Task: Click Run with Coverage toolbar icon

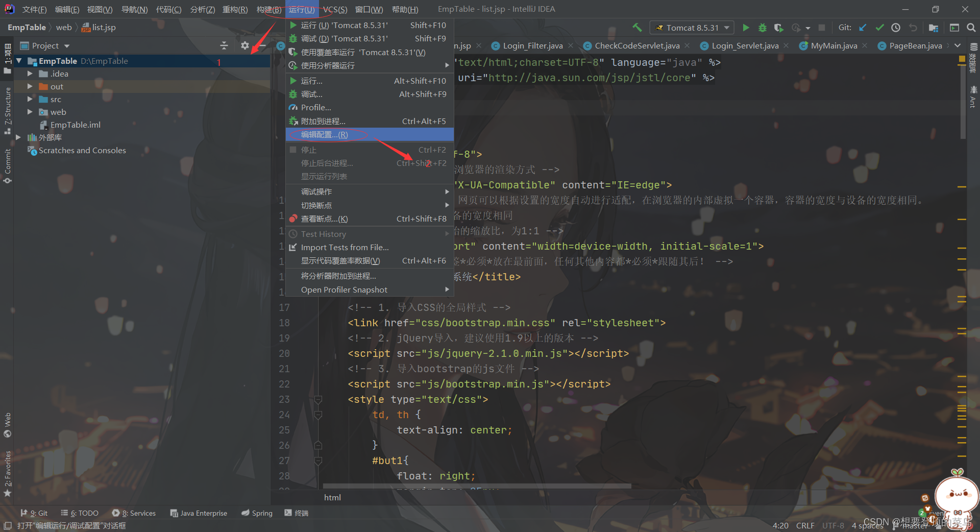Action: 778,28
